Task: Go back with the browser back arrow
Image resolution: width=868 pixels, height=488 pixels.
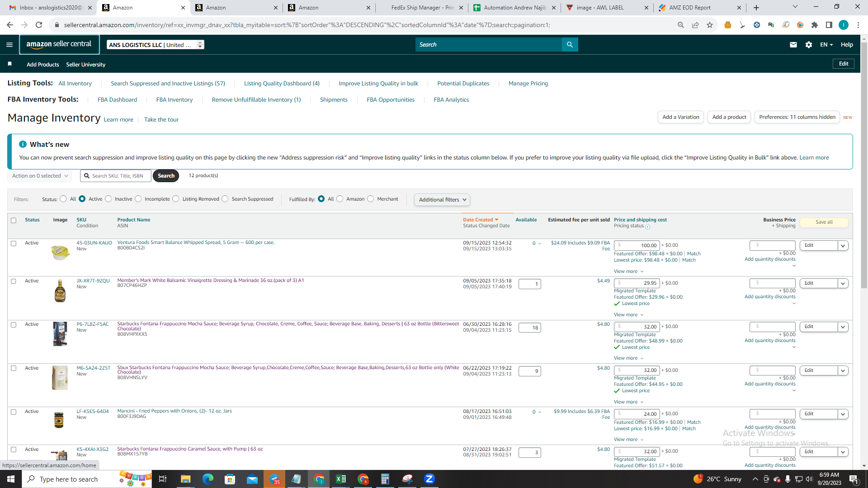Action: click(x=10, y=25)
